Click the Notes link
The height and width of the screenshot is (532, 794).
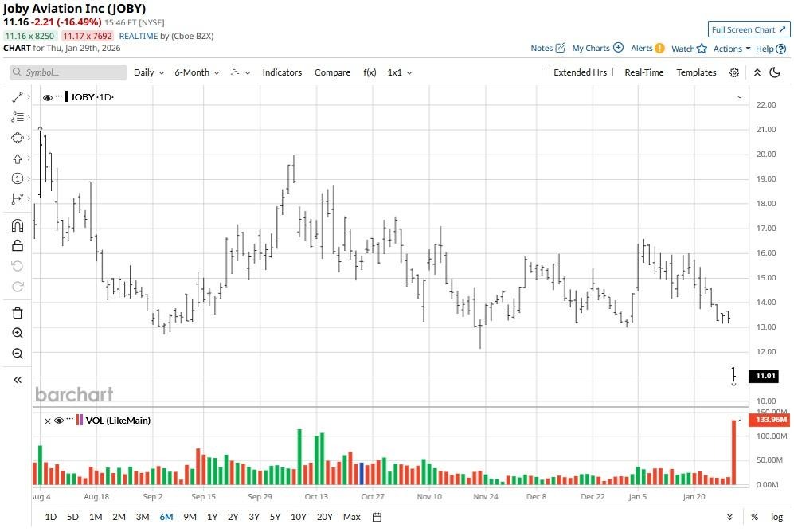[x=542, y=48]
